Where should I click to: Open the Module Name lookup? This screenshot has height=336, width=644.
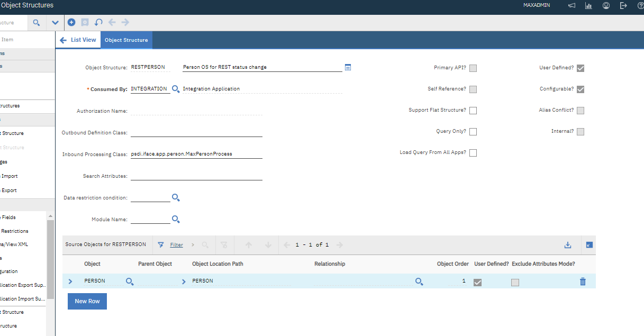176,219
